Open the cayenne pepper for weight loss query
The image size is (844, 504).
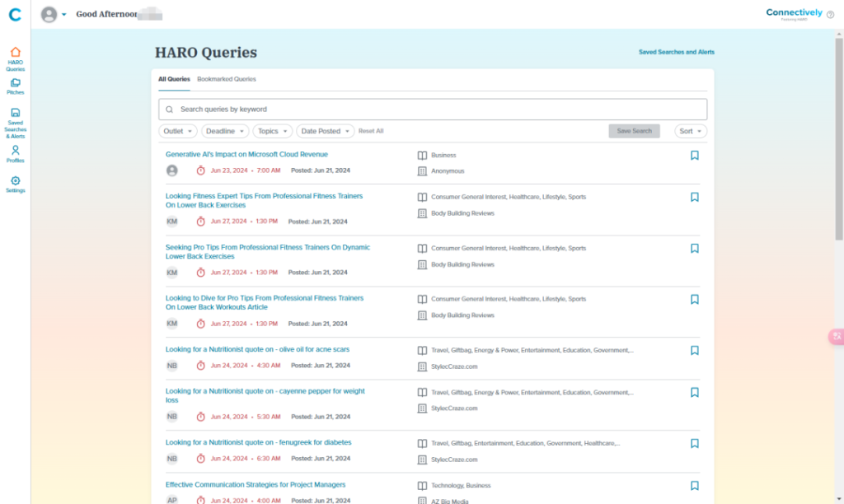click(x=265, y=396)
